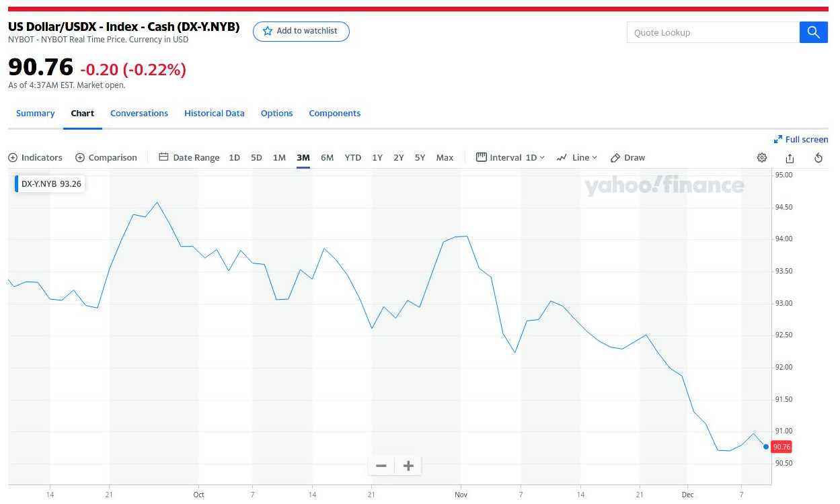This screenshot has height=504, width=840.
Task: Expand the Line chart type dropdown
Action: 577,157
